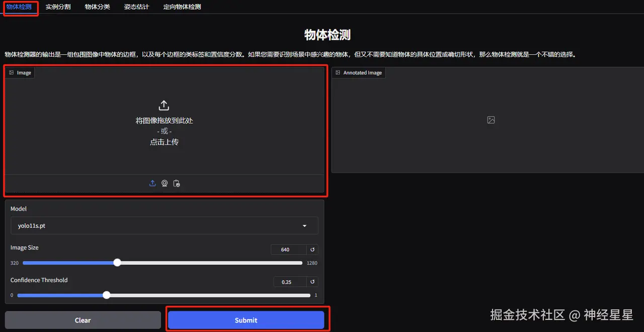Click the Clear button

83,320
